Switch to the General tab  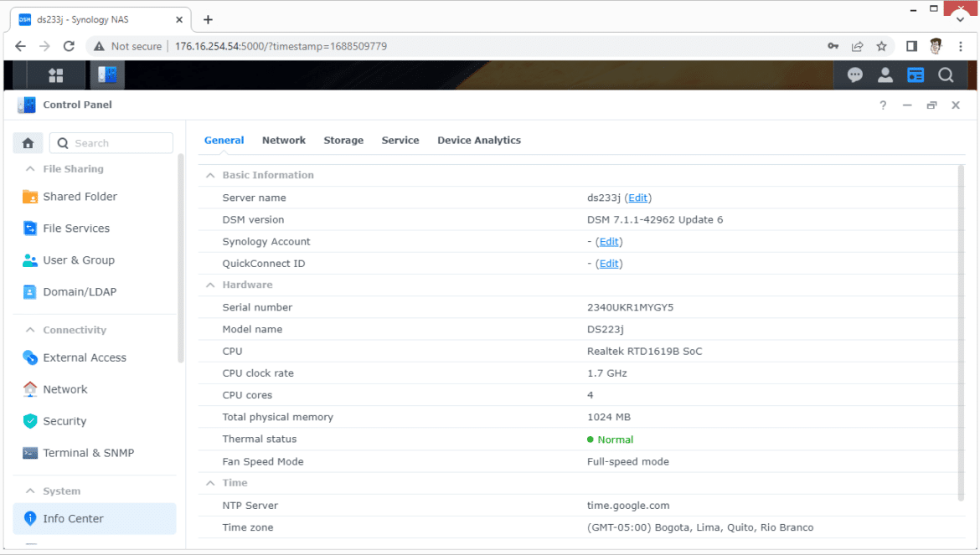click(x=224, y=141)
